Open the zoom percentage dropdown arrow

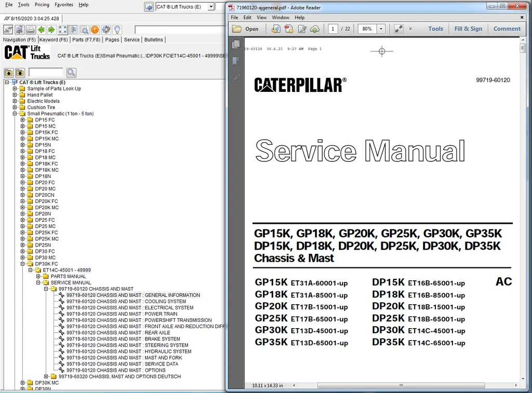click(381, 29)
